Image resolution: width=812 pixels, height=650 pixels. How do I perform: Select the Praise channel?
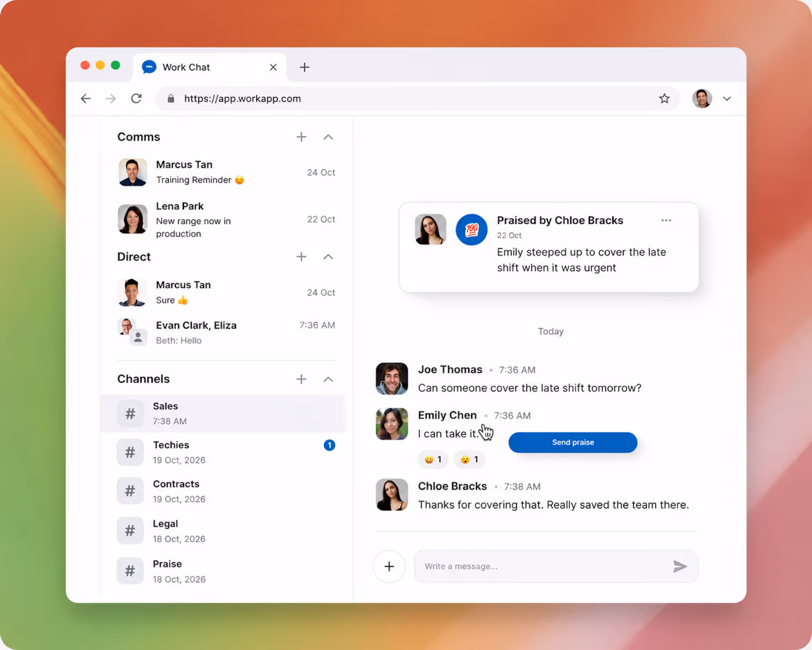click(222, 571)
